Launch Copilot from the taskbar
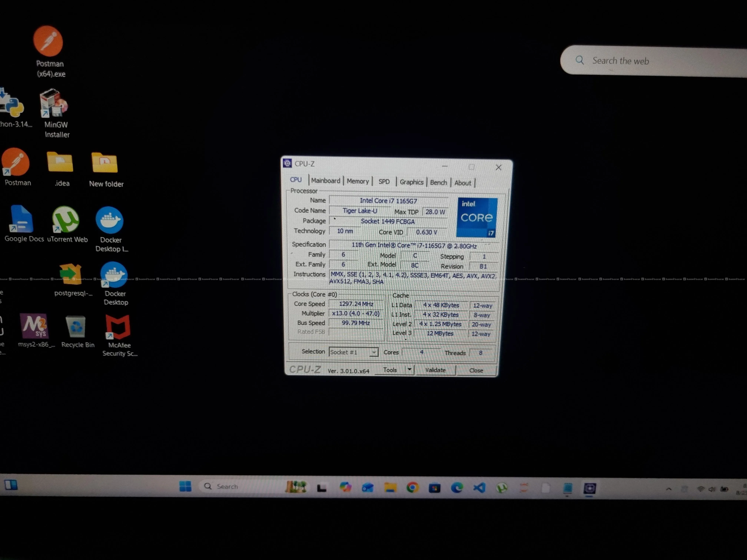This screenshot has width=747, height=560. coord(345,487)
